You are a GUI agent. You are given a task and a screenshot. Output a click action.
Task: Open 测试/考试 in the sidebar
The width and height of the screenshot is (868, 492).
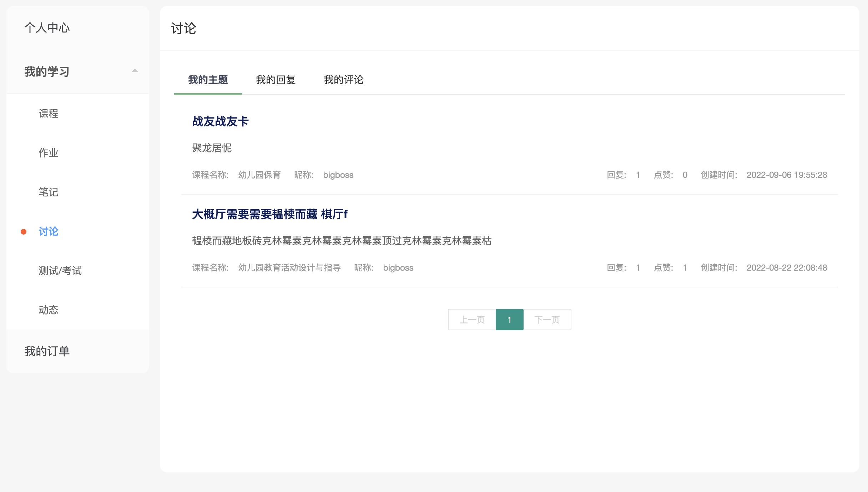pos(60,271)
